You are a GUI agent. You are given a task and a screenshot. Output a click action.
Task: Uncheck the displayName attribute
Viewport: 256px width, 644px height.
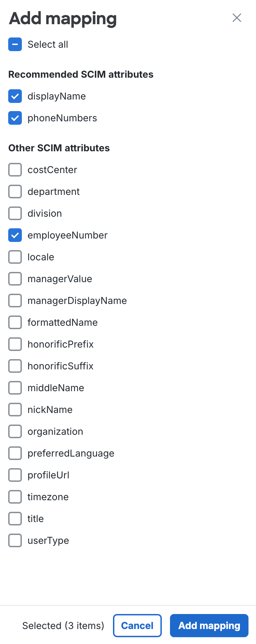pos(15,96)
